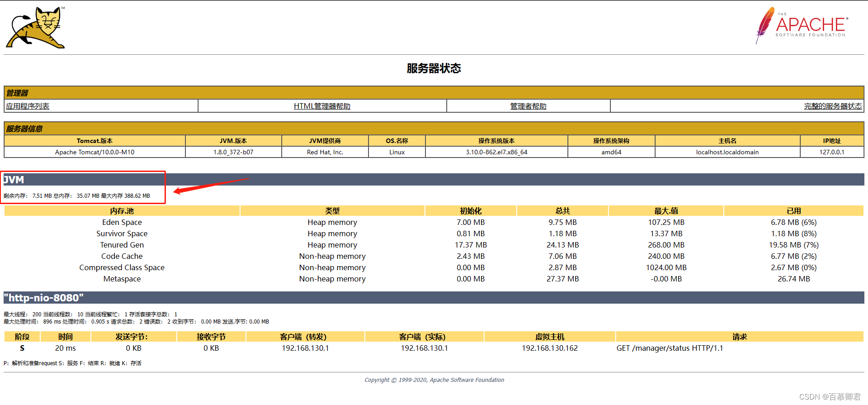Select the Tenured Gen row name

tap(122, 245)
